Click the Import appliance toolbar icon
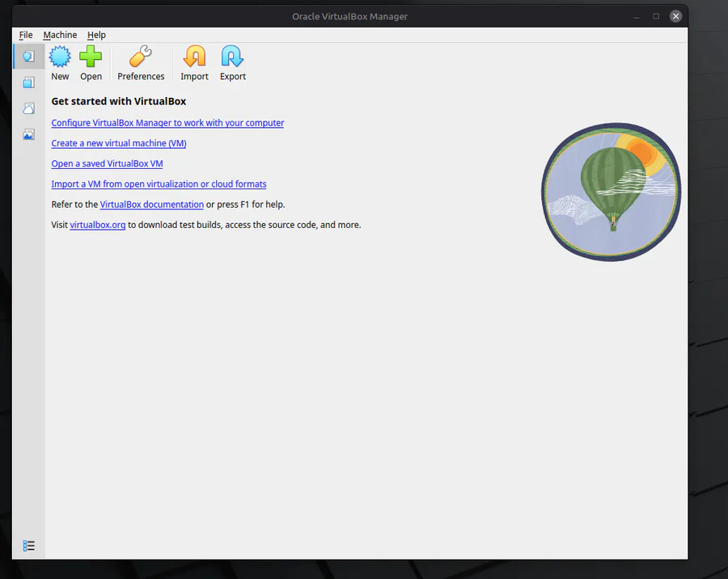Screen dimensions: 728x579 [194, 57]
